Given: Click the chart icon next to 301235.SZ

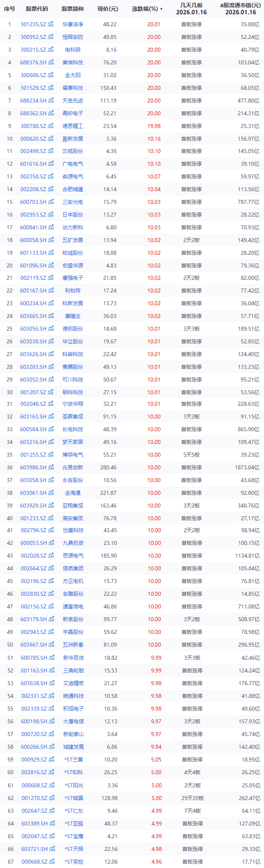Looking at the screenshot, I should 51,25.
